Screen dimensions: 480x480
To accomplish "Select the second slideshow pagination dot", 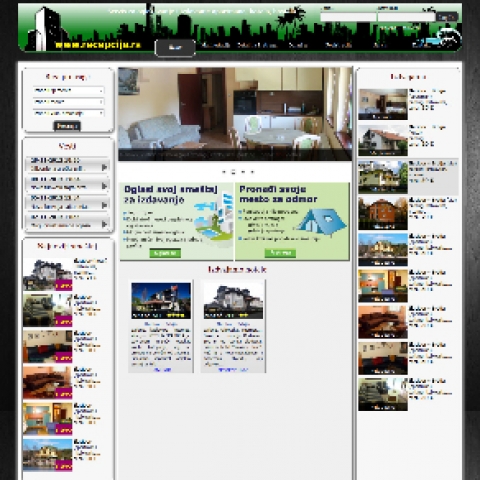I will click(233, 172).
